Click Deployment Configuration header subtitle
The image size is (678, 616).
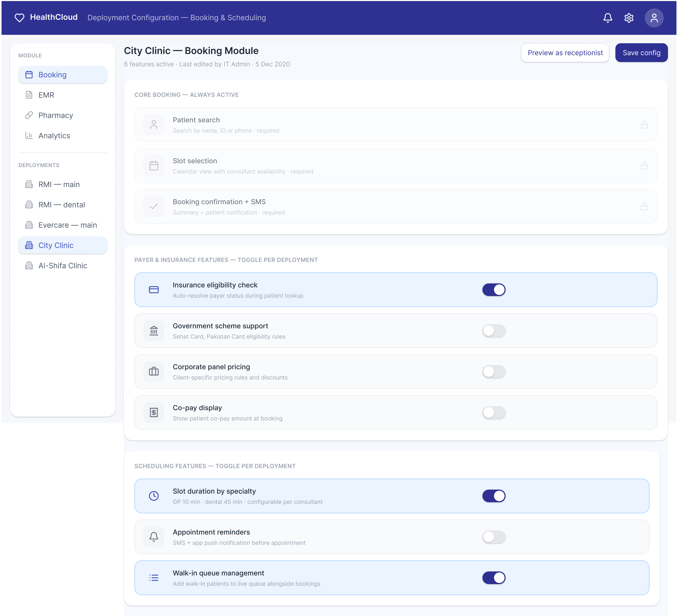(x=177, y=17)
